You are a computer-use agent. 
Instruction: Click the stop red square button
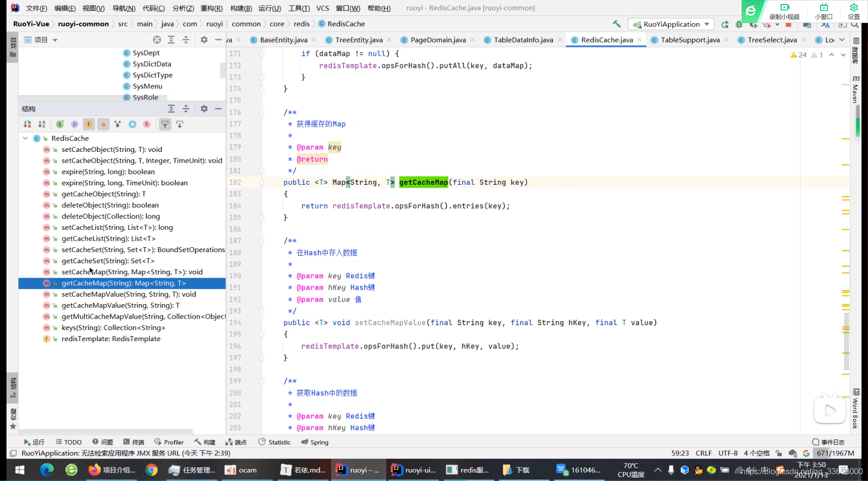pos(789,25)
